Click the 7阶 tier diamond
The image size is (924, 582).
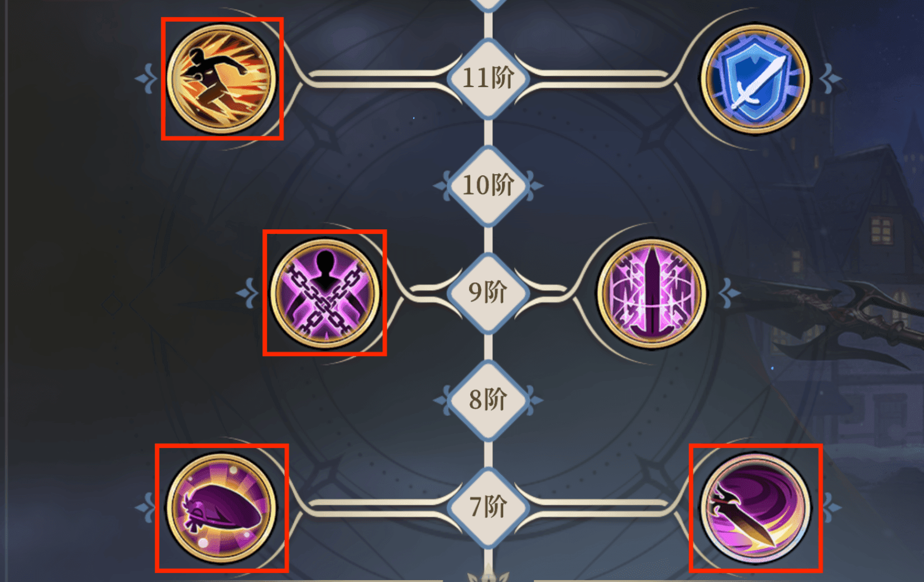tap(489, 507)
